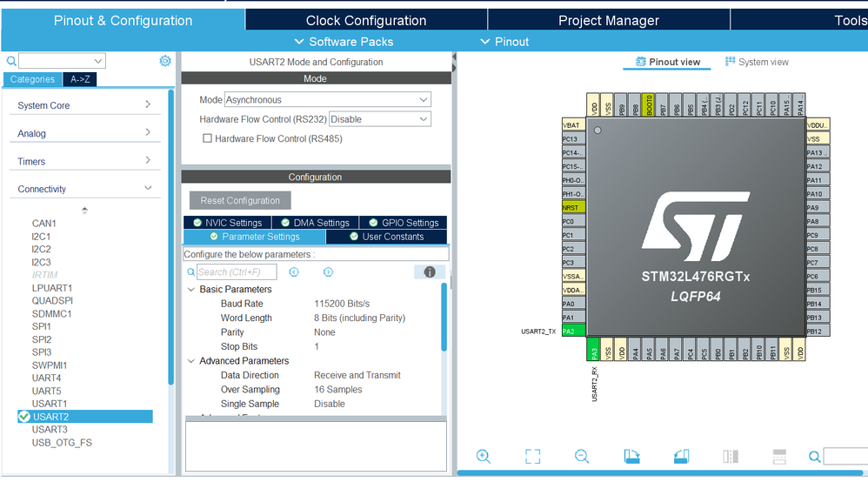Click the horizontal split view icon
Screen dimensions: 868x482
click(x=779, y=457)
